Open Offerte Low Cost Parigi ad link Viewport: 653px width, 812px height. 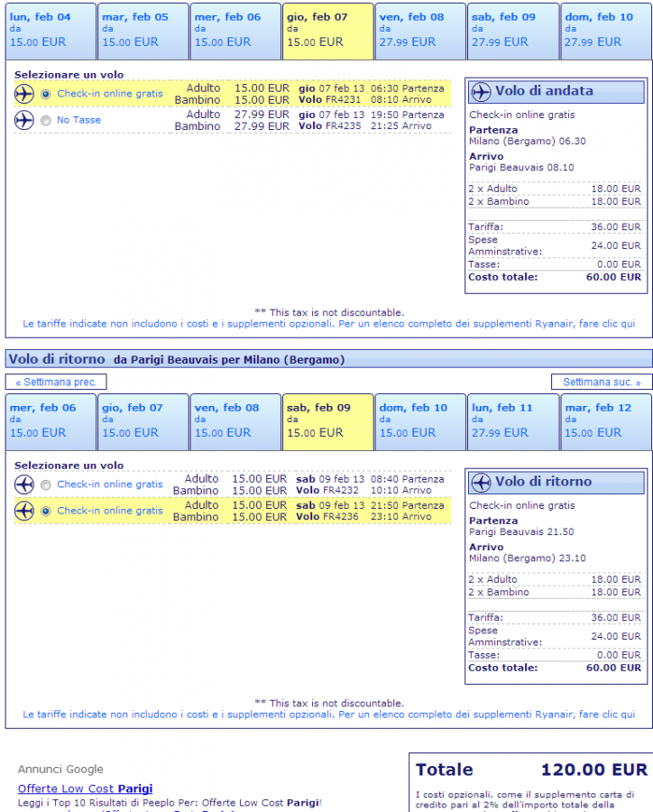coord(85,789)
